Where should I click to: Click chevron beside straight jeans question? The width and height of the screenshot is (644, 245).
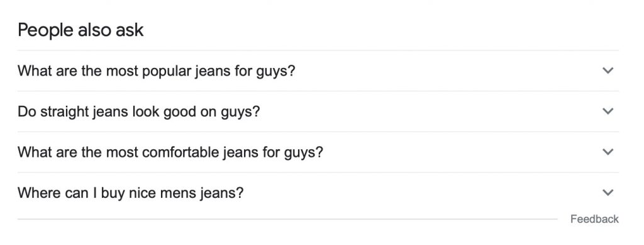tap(608, 111)
